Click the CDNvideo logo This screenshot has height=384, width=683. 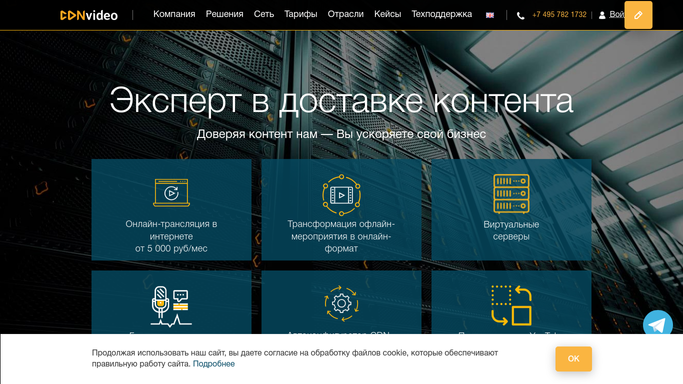(x=89, y=15)
